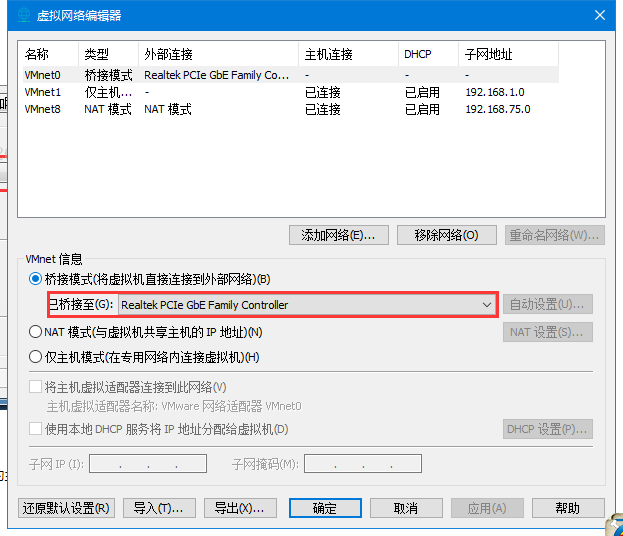Select the VMnet8 row
Image resolution: width=623 pixels, height=536 pixels.
[291, 109]
